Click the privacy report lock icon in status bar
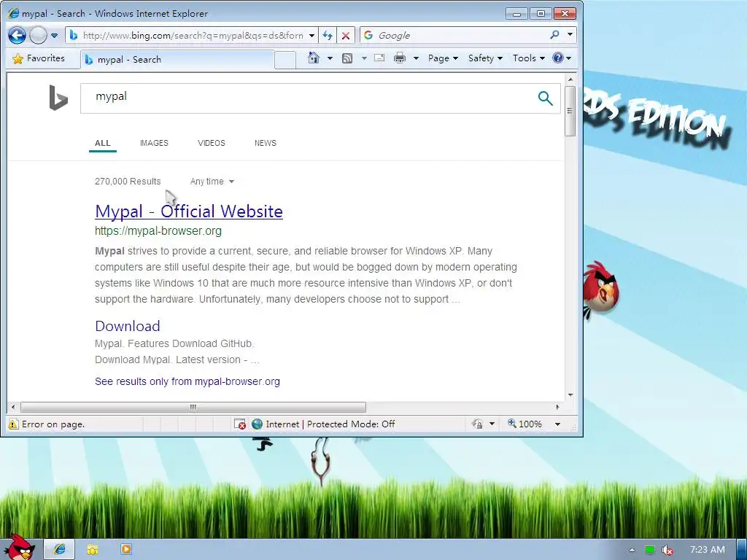The width and height of the screenshot is (747, 560). (x=477, y=424)
